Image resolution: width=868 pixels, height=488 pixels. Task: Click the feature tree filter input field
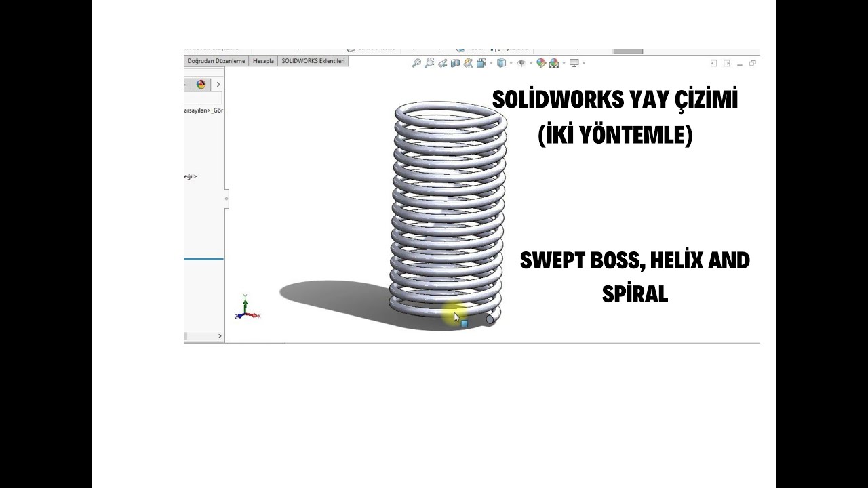(x=203, y=99)
